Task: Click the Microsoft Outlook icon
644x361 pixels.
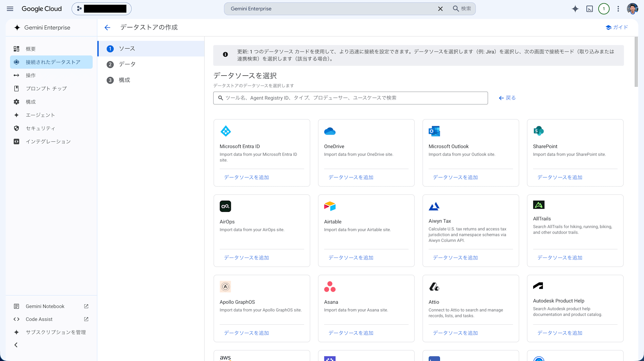Action: (434, 131)
